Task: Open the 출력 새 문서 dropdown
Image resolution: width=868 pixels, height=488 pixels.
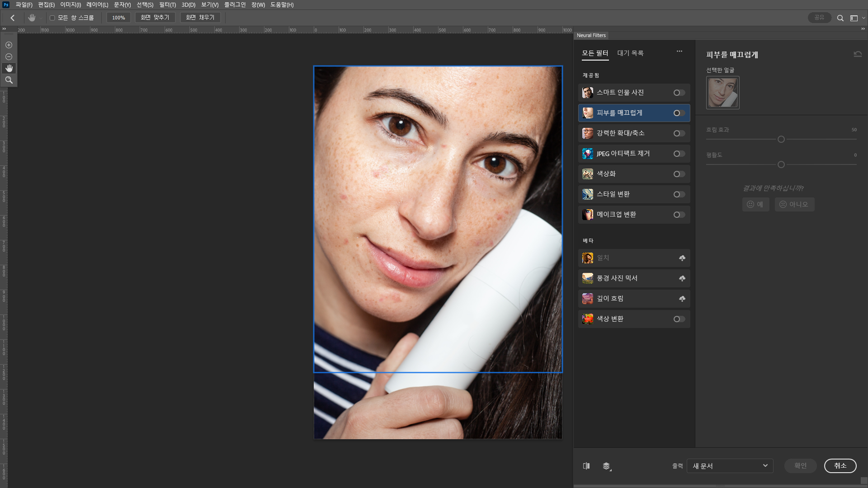Action: [x=730, y=466]
